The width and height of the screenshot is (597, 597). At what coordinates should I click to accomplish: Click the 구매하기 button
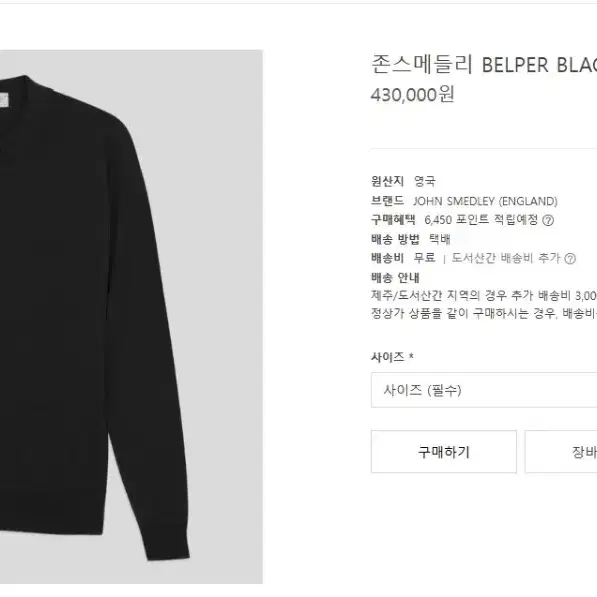(444, 452)
